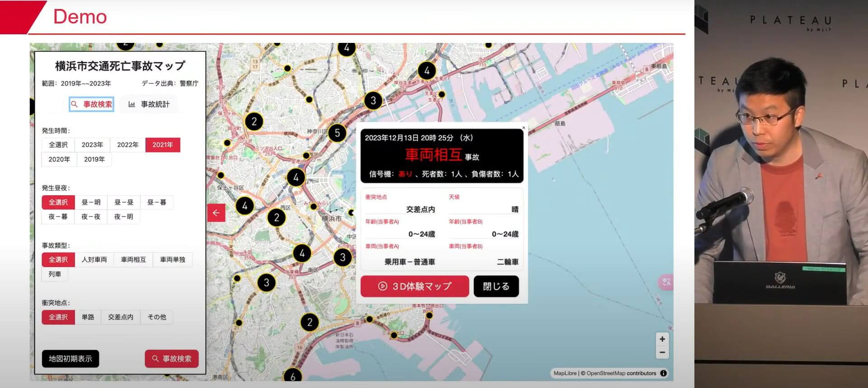Select 全選択 under 衝突地点
Screen dimensions: 868x388
58,317
